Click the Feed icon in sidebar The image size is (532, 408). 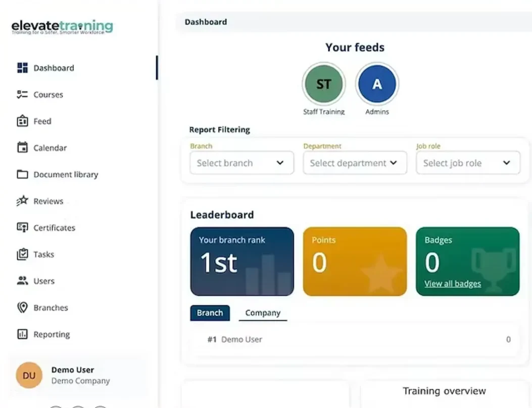[22, 121]
